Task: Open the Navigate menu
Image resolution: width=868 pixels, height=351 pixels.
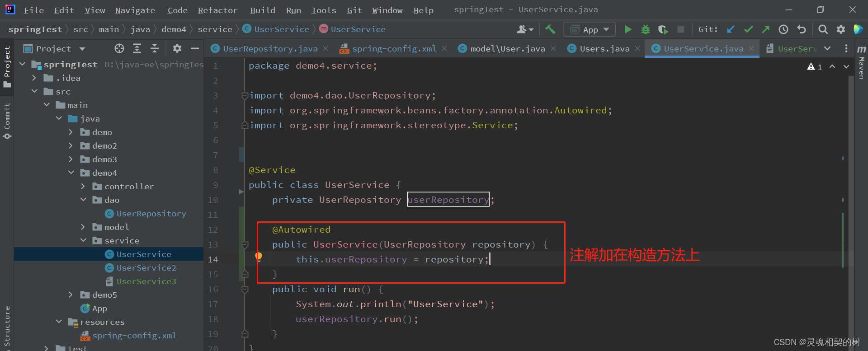Action: tap(135, 10)
